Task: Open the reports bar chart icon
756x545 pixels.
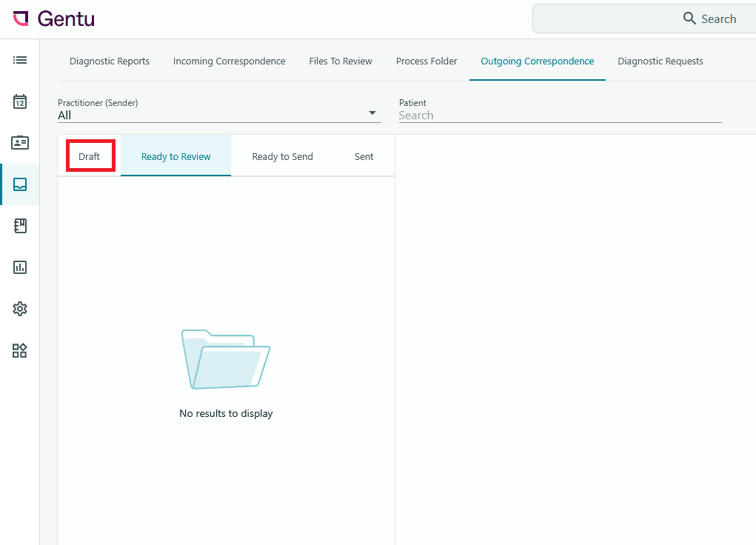Action: (20, 267)
